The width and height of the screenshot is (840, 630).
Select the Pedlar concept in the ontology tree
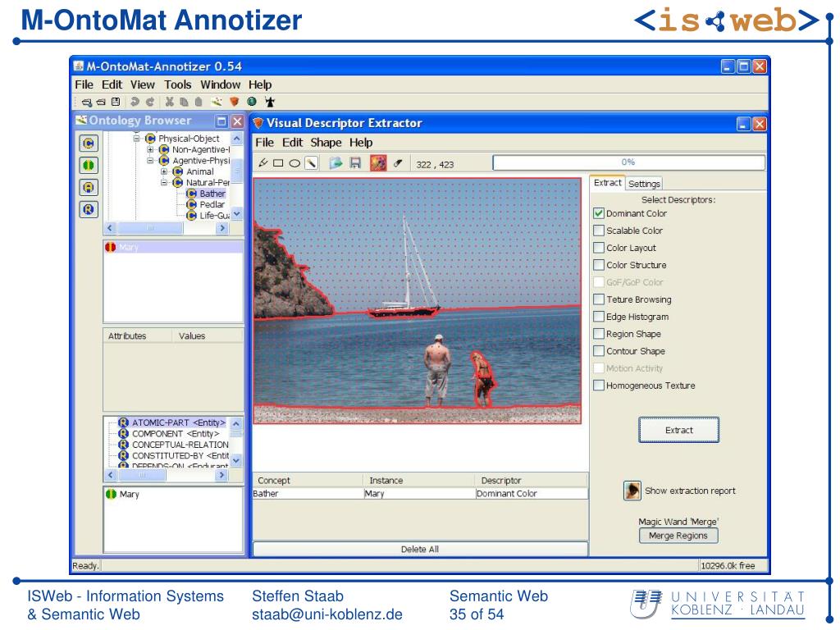[x=206, y=204]
